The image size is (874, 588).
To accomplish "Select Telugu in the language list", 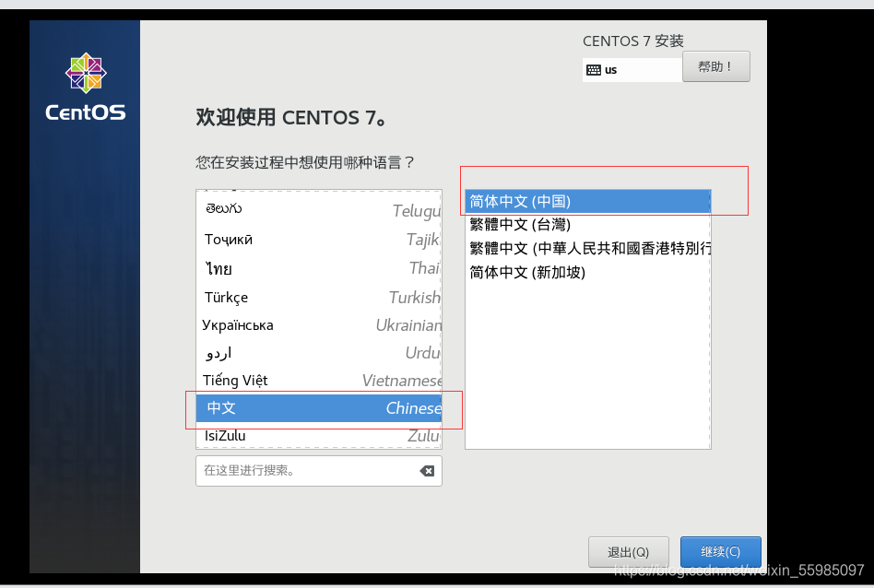I will point(319,209).
